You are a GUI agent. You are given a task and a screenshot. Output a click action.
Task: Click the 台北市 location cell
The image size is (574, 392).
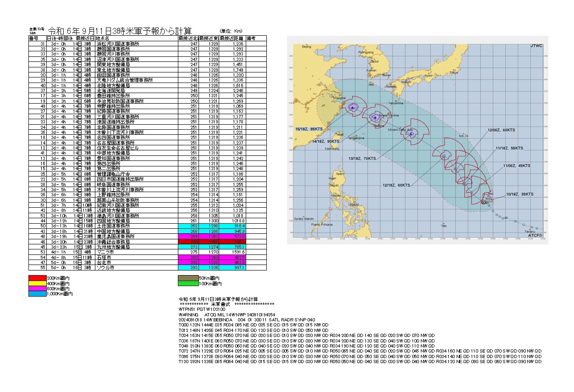point(104,262)
